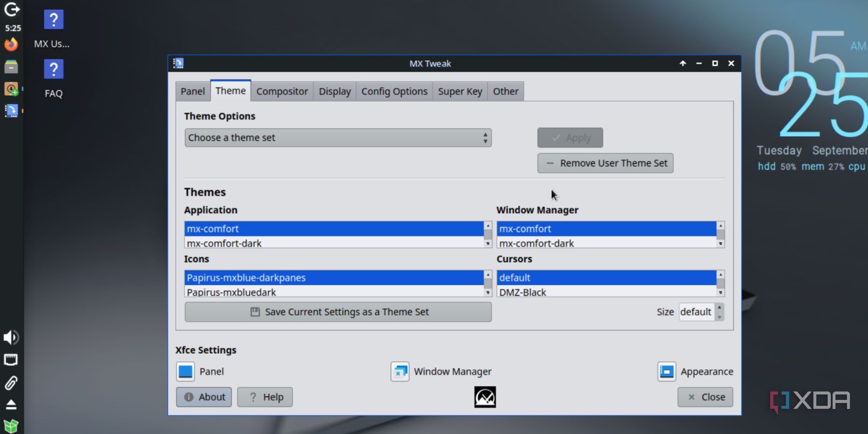Viewport: 868px width, 434px height.
Task: Launch the package installer icon in the side panel
Action: click(11, 88)
